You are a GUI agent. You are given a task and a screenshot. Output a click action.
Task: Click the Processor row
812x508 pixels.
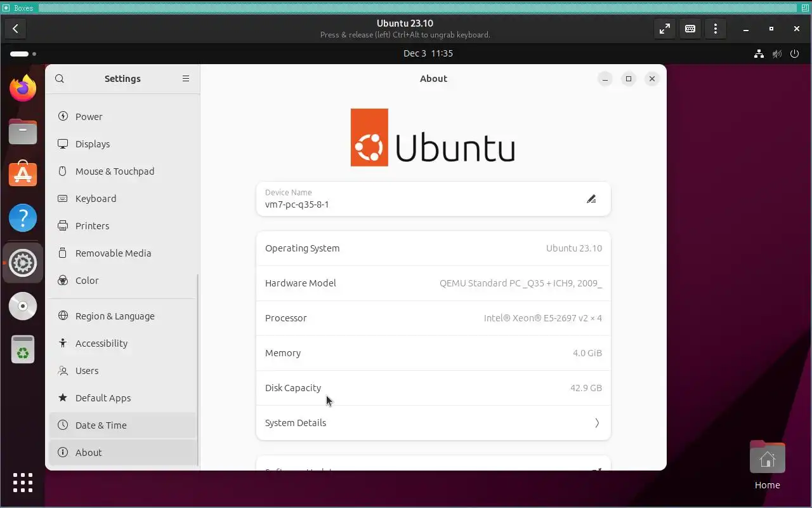(433, 318)
